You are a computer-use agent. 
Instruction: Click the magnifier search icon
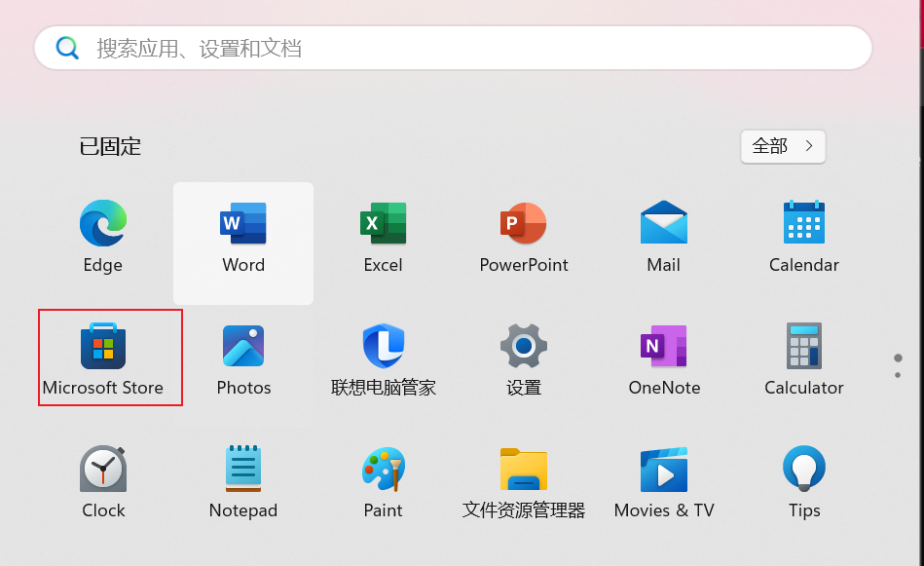tap(67, 48)
